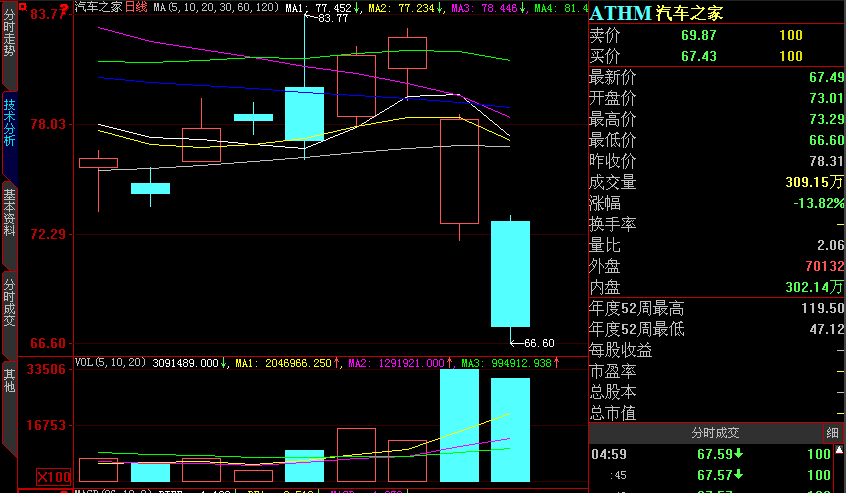Click the ATHM stock code title

(x=620, y=12)
